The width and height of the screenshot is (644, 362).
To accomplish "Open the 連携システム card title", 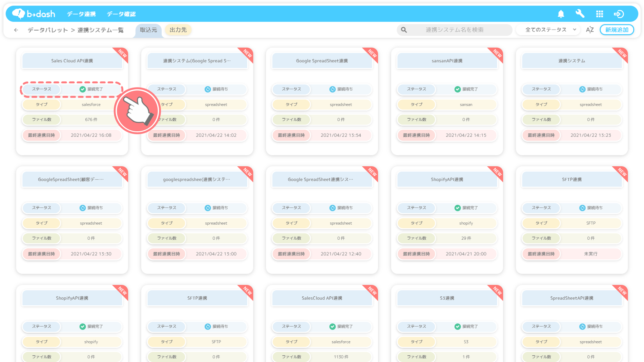I will pyautogui.click(x=572, y=61).
